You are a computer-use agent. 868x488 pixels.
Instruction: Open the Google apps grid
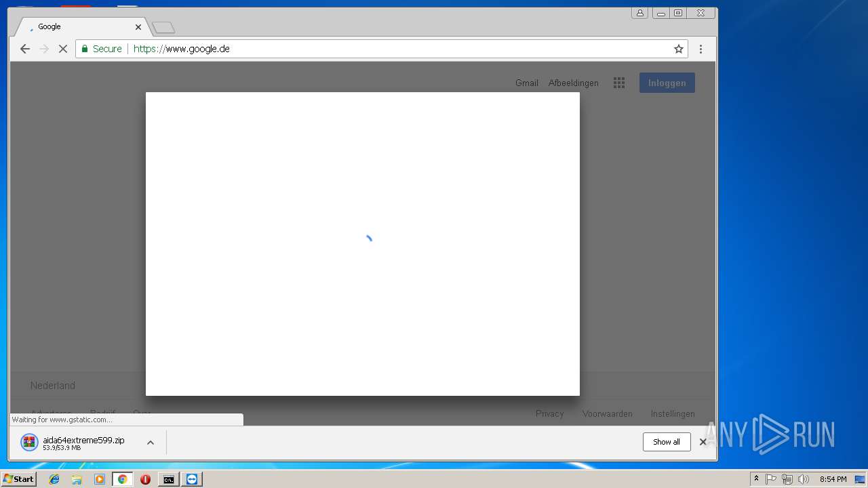[x=619, y=83]
